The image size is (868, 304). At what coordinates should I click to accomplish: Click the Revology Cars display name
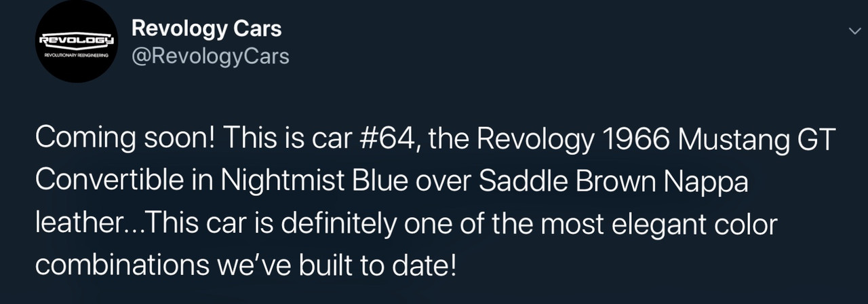(x=206, y=28)
